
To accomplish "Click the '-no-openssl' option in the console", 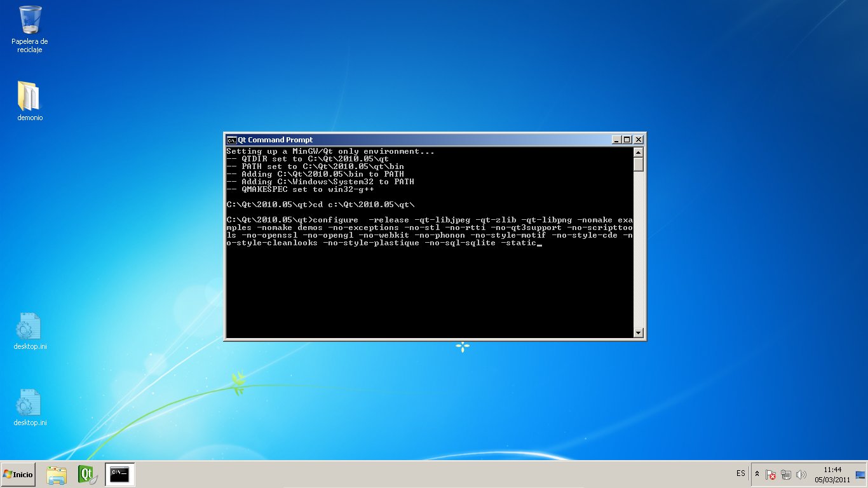I will 269,235.
